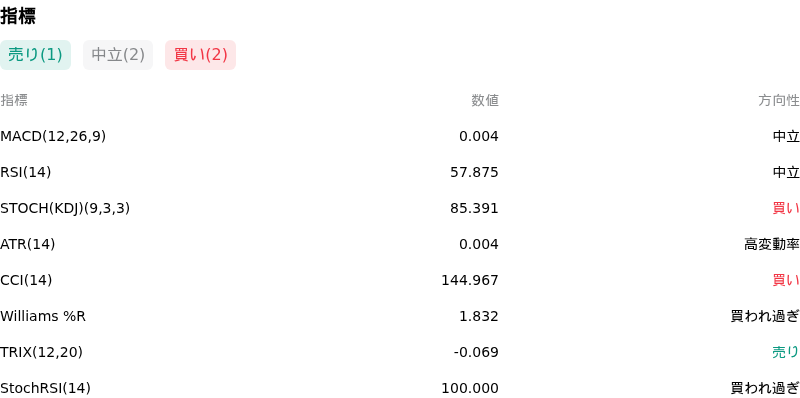Click the 方向性 column header

point(779,101)
